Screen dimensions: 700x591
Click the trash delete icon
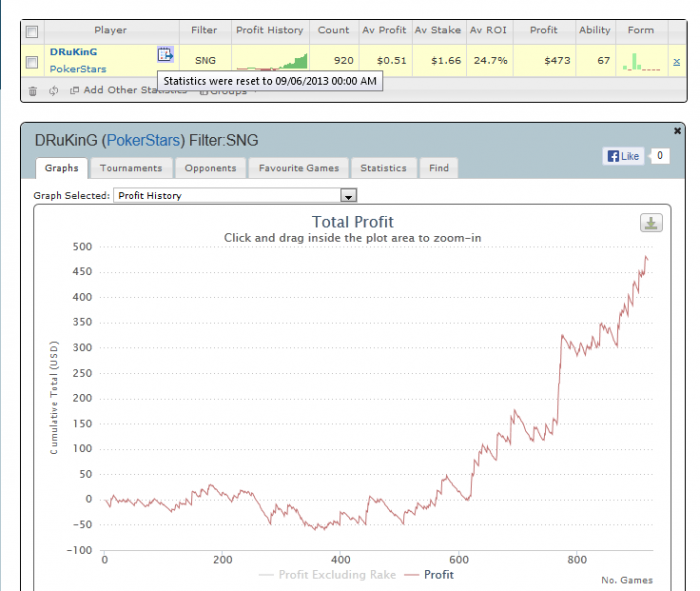(33, 91)
